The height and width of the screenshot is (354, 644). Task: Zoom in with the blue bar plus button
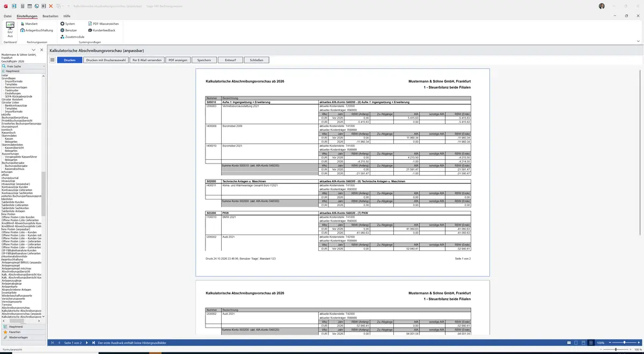pyautogui.click(x=639, y=342)
